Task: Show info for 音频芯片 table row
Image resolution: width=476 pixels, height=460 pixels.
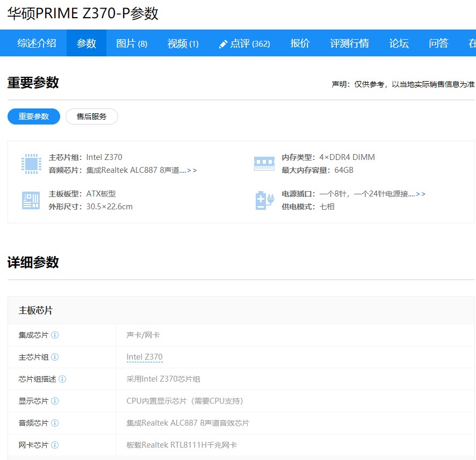Action: (x=55, y=423)
